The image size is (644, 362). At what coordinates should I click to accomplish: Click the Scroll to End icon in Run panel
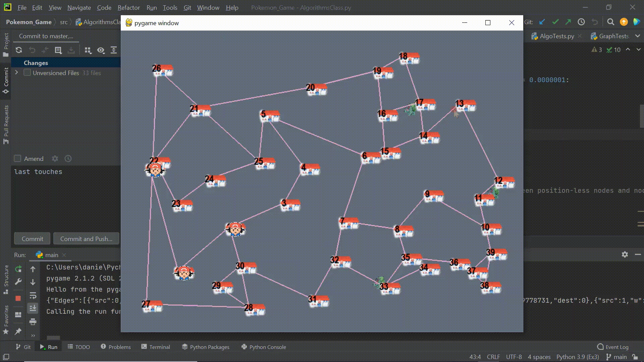33,308
